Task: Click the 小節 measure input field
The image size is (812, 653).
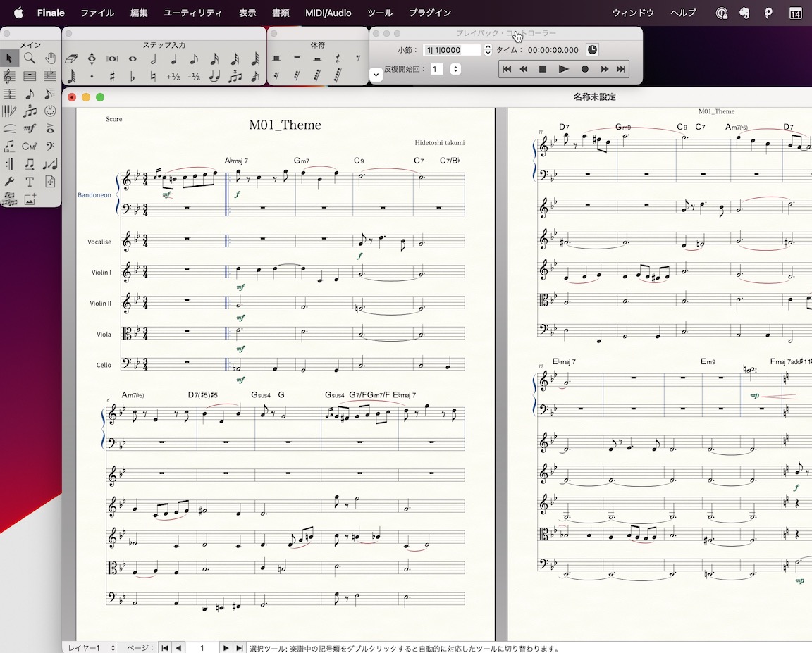Action: click(452, 50)
